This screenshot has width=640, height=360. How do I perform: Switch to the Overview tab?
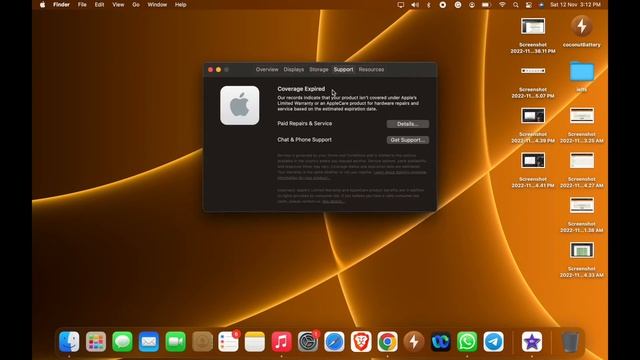point(267,69)
